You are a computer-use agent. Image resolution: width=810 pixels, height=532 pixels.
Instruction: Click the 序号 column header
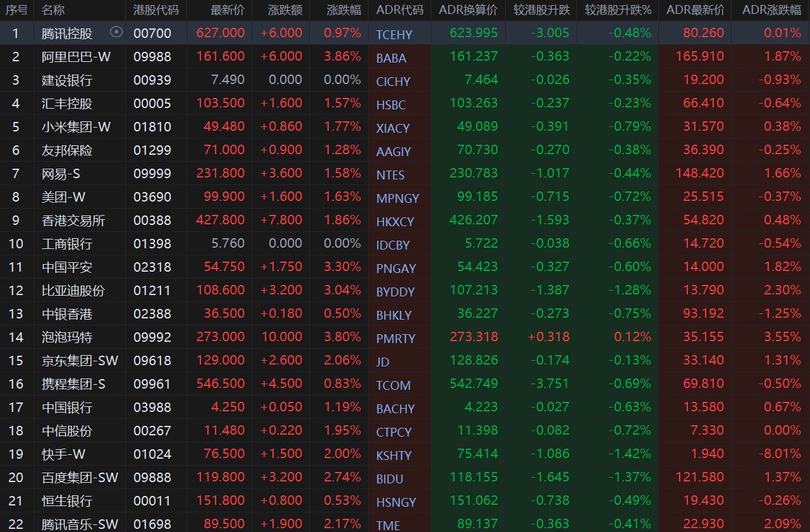coord(16,10)
